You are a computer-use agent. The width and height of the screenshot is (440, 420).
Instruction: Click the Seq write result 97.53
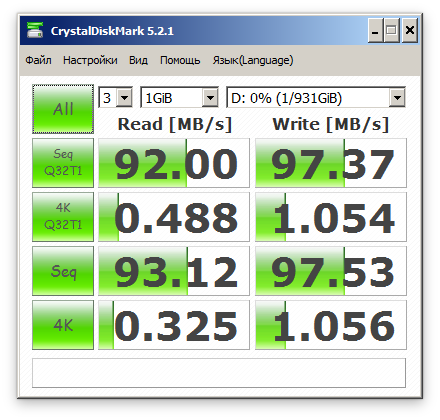click(x=331, y=271)
